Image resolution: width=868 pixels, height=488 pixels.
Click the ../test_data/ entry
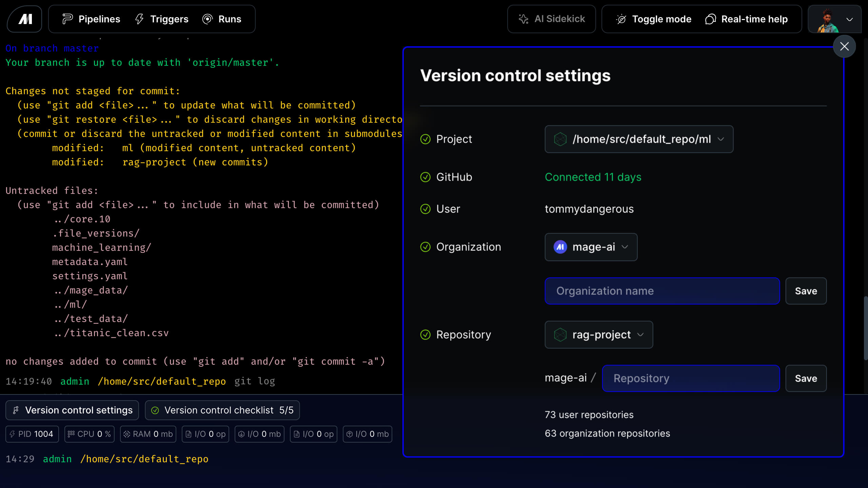[91, 319]
